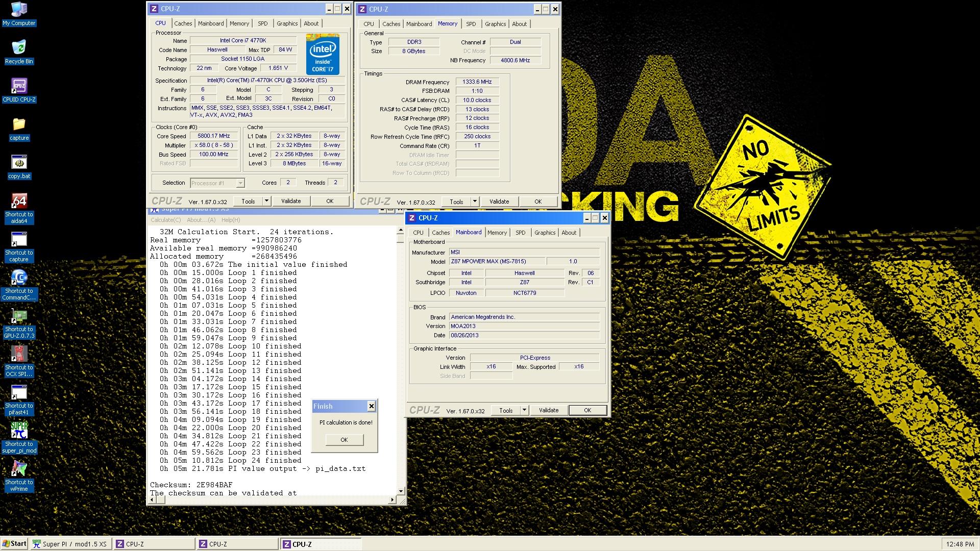
Task: Click the DRAM Frequency value 1333.6 MHz
Action: pos(477,82)
